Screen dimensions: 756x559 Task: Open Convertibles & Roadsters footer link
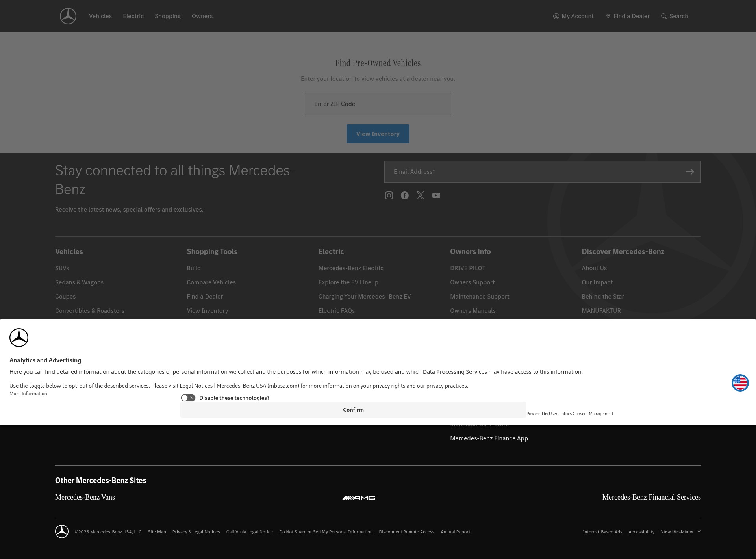90,311
